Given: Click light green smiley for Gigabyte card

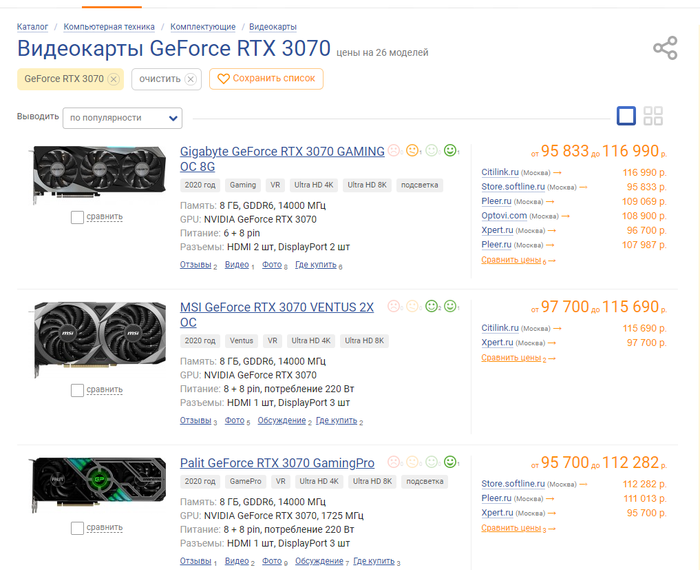Looking at the screenshot, I should point(431,151).
